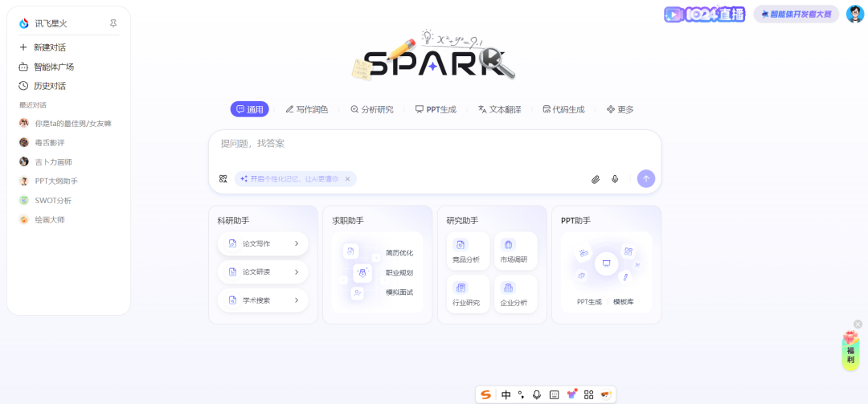
Task: Click the Sogou S logo in IME bar
Action: 486,394
